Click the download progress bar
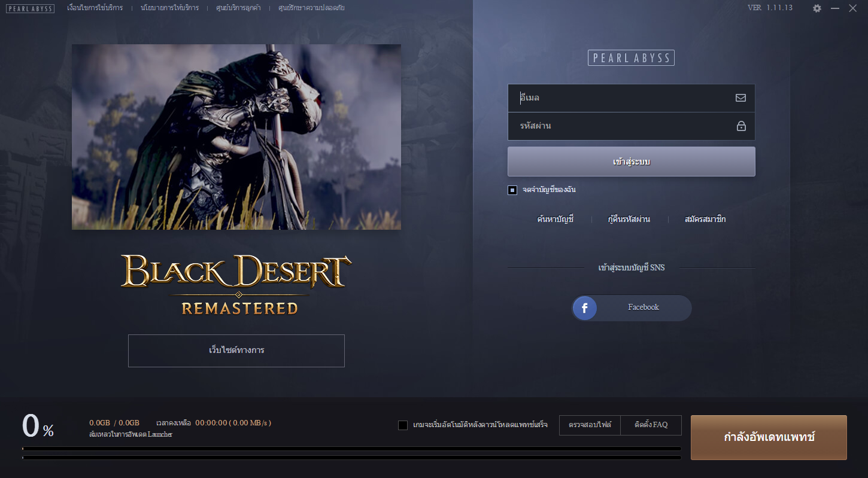The height and width of the screenshot is (478, 868). click(351, 448)
